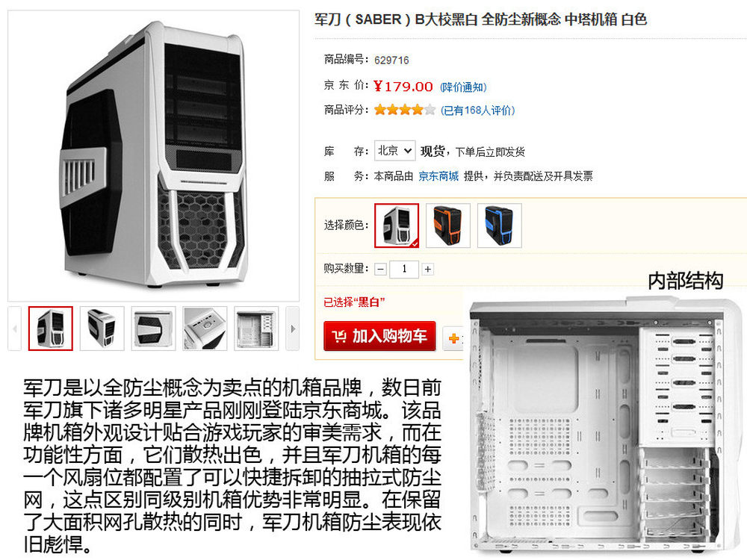Click the 加入购物车 add-to-cart button
Viewport: 747px width, 560px height.
click(379, 336)
